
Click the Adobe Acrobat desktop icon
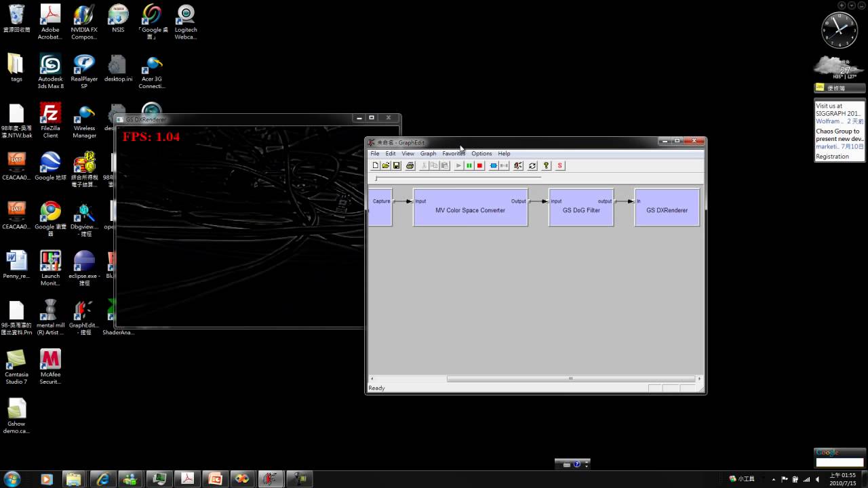pyautogui.click(x=50, y=22)
